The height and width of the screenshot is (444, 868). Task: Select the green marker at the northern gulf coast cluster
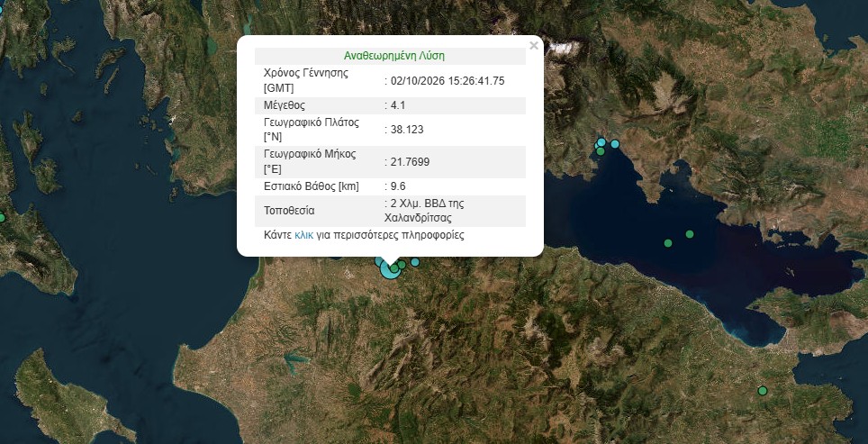[600, 151]
